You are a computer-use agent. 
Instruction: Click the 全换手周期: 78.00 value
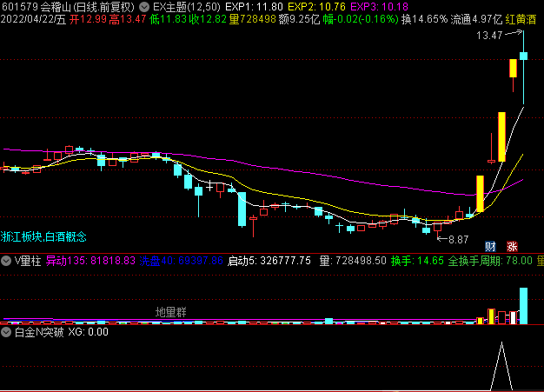490,261
